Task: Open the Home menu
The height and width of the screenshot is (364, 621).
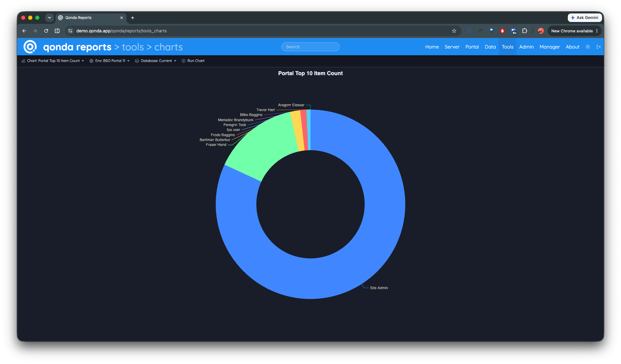Action: click(432, 47)
